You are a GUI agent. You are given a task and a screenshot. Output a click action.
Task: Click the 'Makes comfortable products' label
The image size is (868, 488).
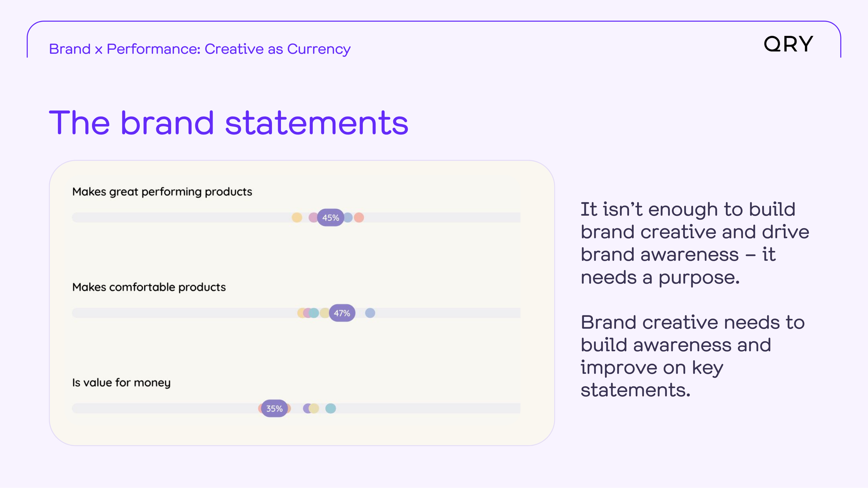click(x=149, y=287)
